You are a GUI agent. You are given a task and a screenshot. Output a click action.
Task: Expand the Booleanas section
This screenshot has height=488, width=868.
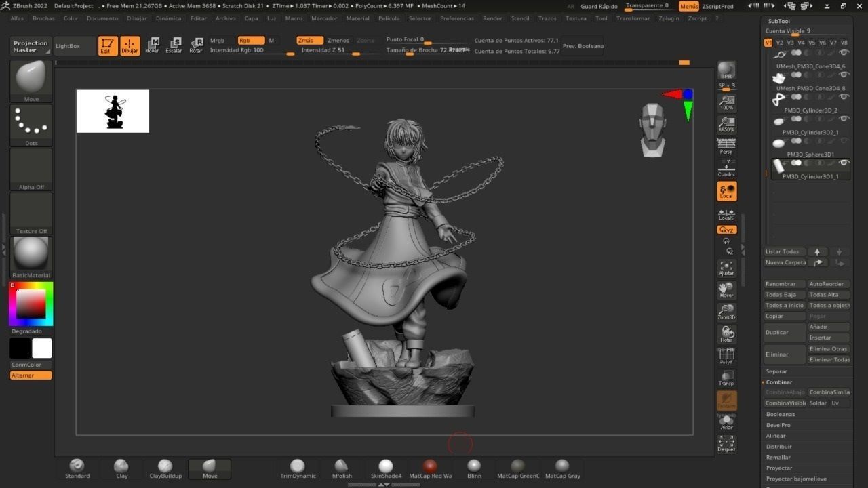point(781,414)
